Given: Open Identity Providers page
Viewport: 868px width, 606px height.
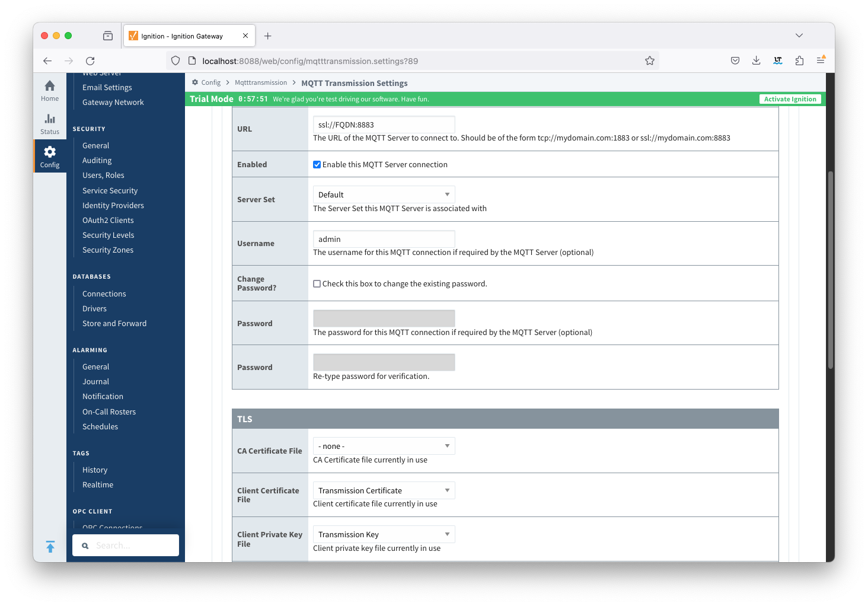Looking at the screenshot, I should pyautogui.click(x=113, y=205).
